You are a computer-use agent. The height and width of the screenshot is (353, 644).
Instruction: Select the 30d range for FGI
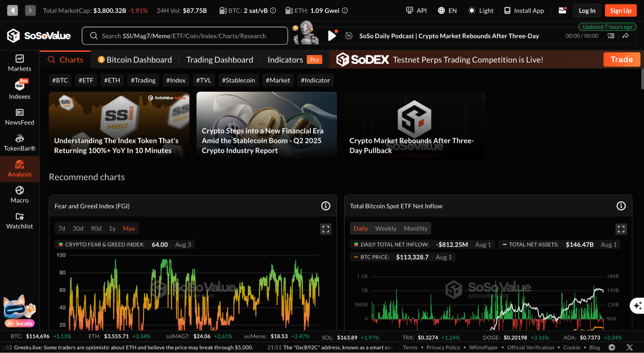(78, 228)
